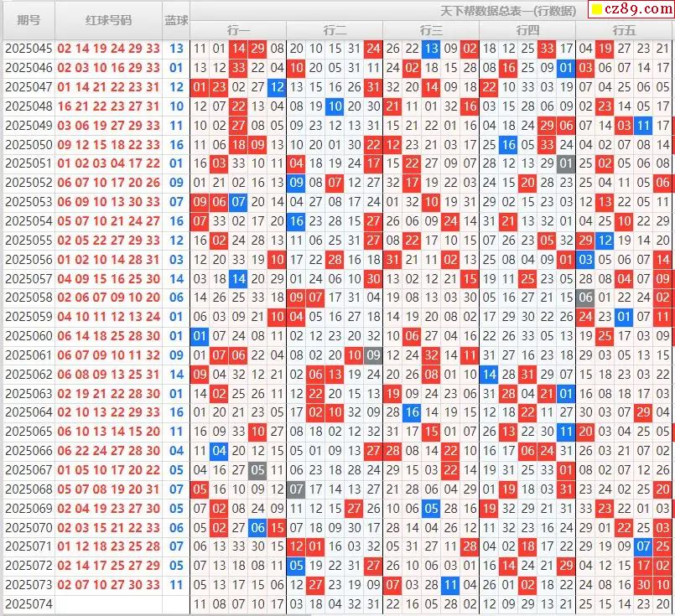This screenshot has width=675, height=616.
Task: Select red balls 06 07 09 10 11 32
Action: coord(108,355)
